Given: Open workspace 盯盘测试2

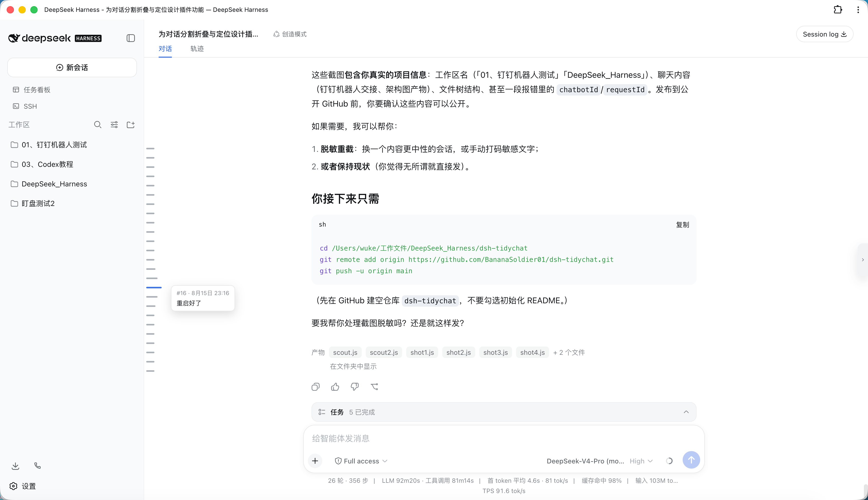Looking at the screenshot, I should (72, 204).
